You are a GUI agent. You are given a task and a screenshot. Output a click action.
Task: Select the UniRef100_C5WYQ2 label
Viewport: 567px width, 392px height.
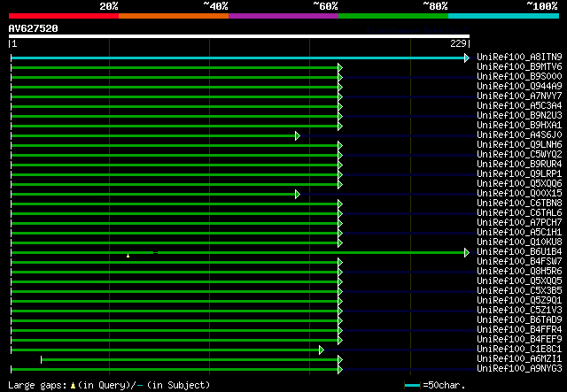[519, 155]
